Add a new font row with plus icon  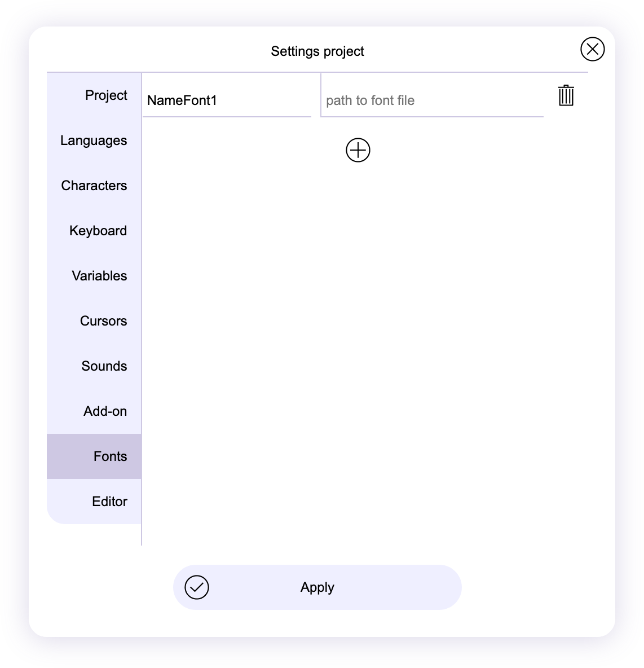tap(358, 150)
